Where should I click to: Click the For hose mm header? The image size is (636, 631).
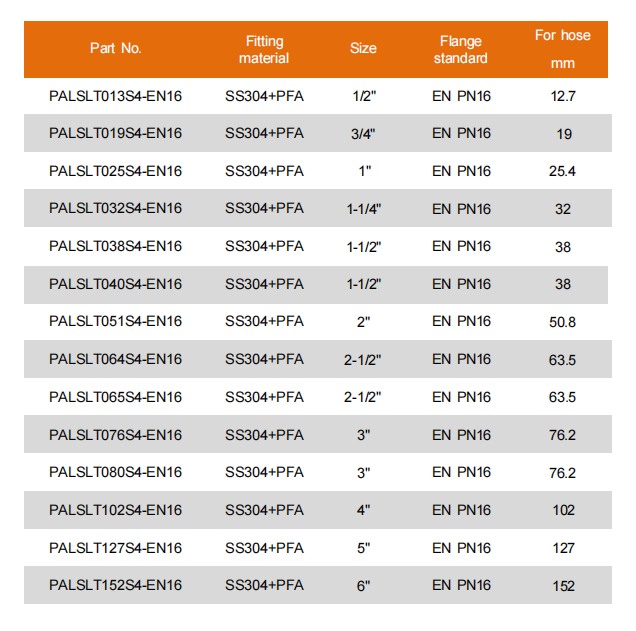[562, 49]
